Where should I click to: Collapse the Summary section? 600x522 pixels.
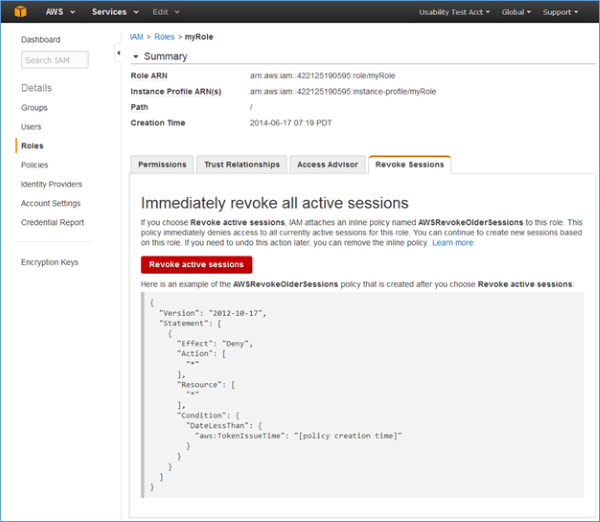pyautogui.click(x=135, y=57)
